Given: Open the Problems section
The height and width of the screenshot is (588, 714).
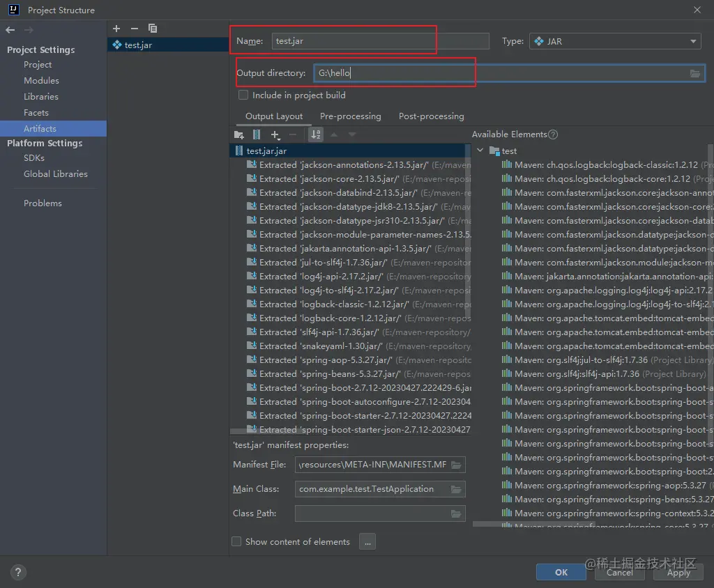Looking at the screenshot, I should point(43,203).
